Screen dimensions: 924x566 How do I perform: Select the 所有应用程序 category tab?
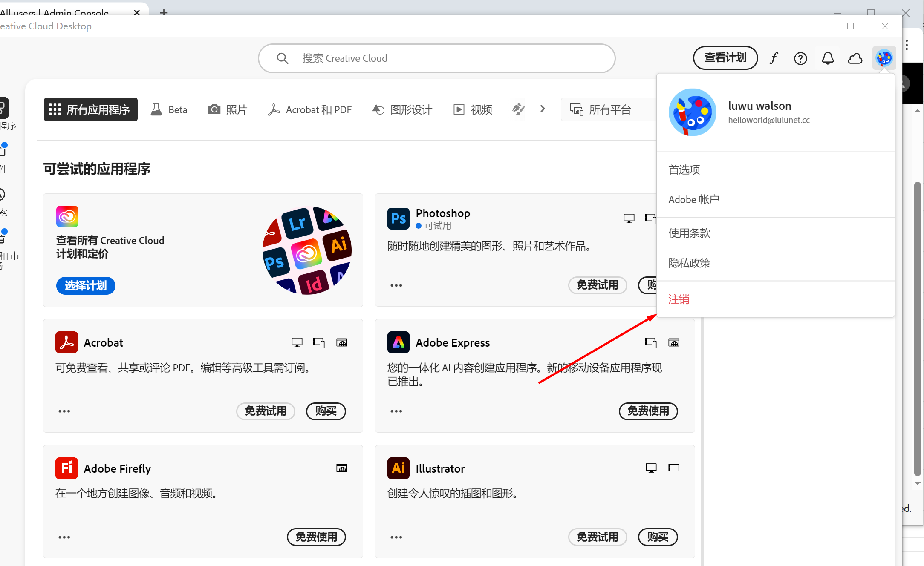91,109
